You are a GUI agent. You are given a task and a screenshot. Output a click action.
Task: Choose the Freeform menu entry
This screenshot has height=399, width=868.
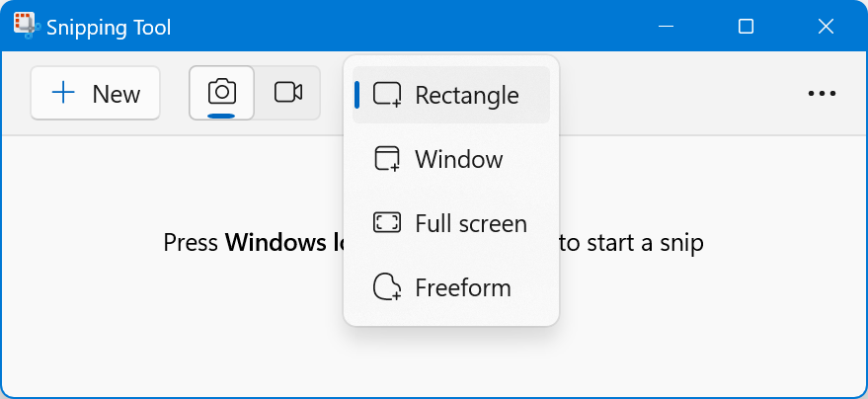[462, 288]
